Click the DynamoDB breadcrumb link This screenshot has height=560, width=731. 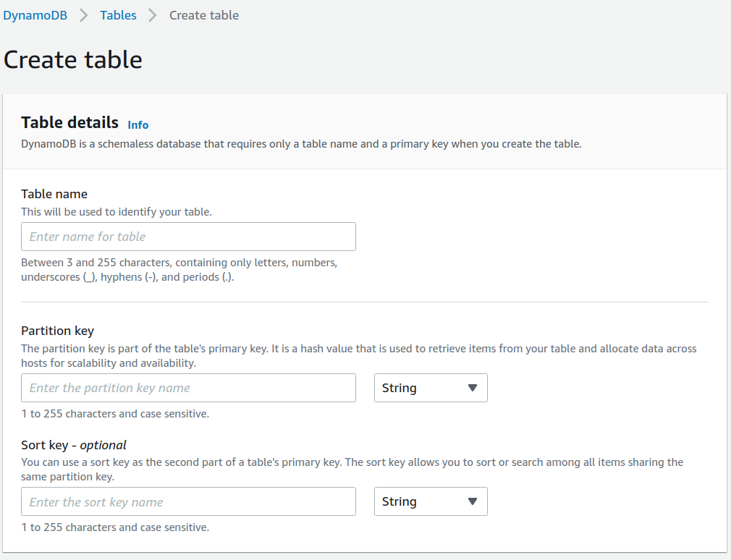tap(35, 15)
